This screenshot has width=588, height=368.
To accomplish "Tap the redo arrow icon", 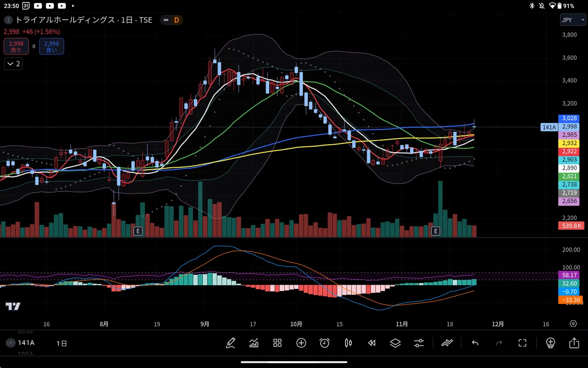I will pyautogui.click(x=499, y=343).
